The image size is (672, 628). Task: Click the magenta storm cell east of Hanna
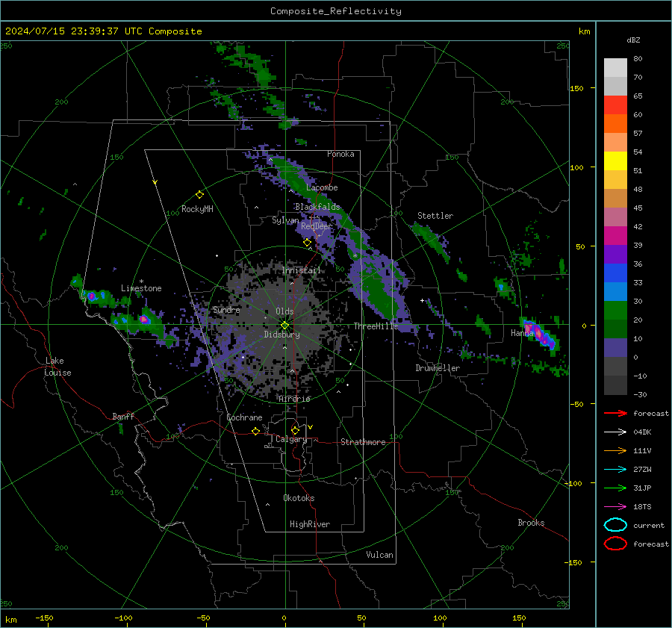coord(539,335)
